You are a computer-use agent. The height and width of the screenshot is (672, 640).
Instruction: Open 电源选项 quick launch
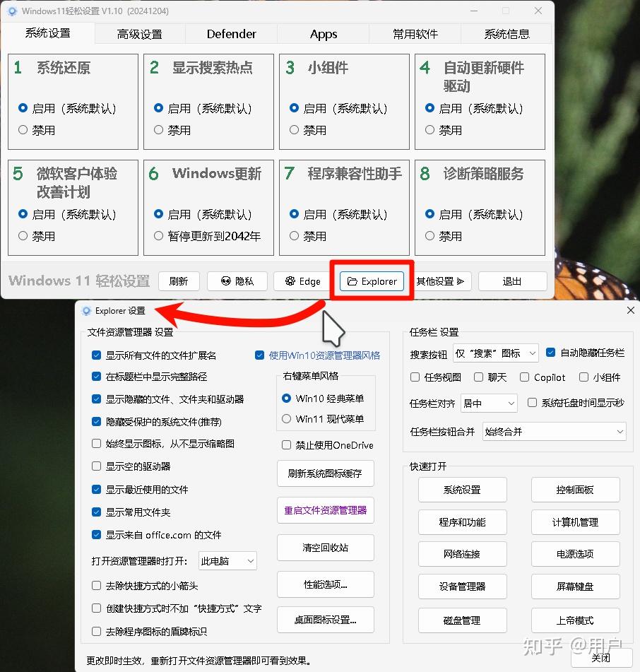click(575, 554)
